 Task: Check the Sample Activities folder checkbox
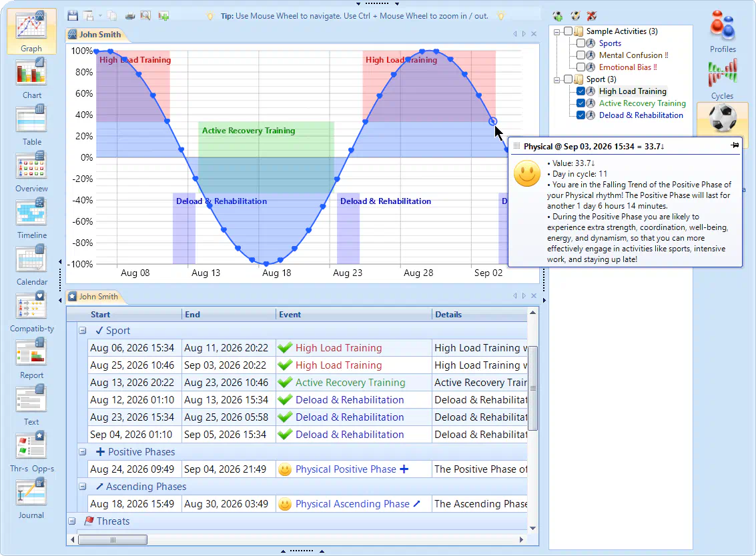569,31
